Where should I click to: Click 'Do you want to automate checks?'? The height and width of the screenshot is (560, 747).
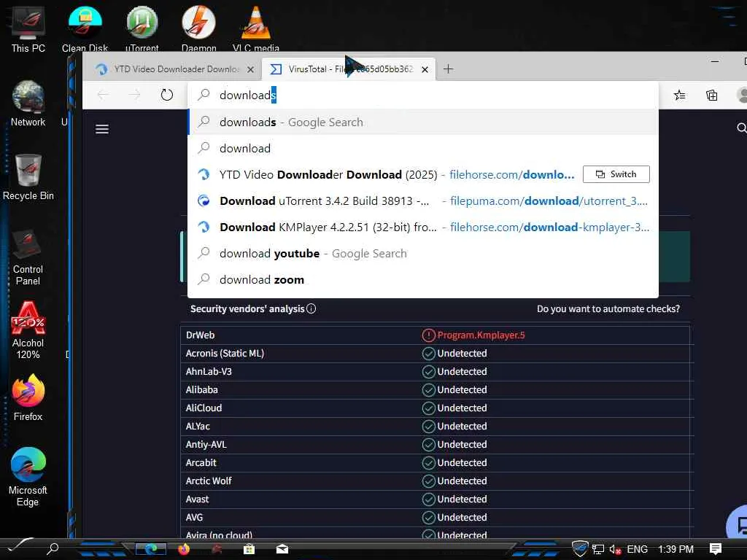pyautogui.click(x=608, y=308)
